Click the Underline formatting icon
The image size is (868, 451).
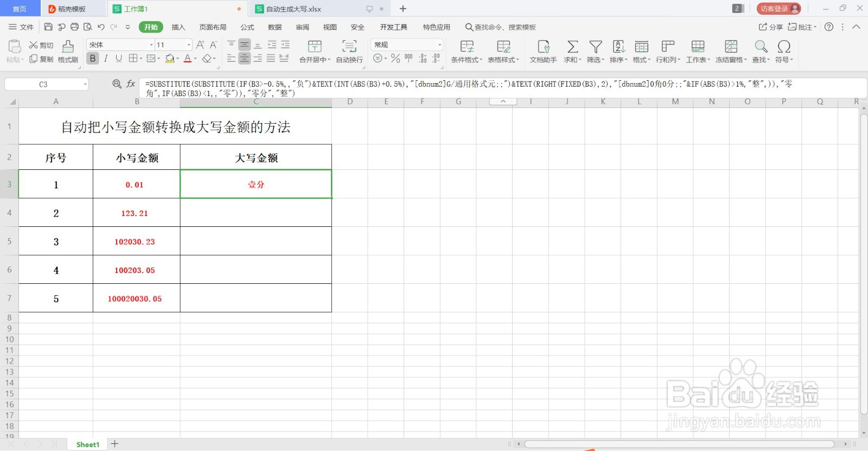[x=119, y=59]
